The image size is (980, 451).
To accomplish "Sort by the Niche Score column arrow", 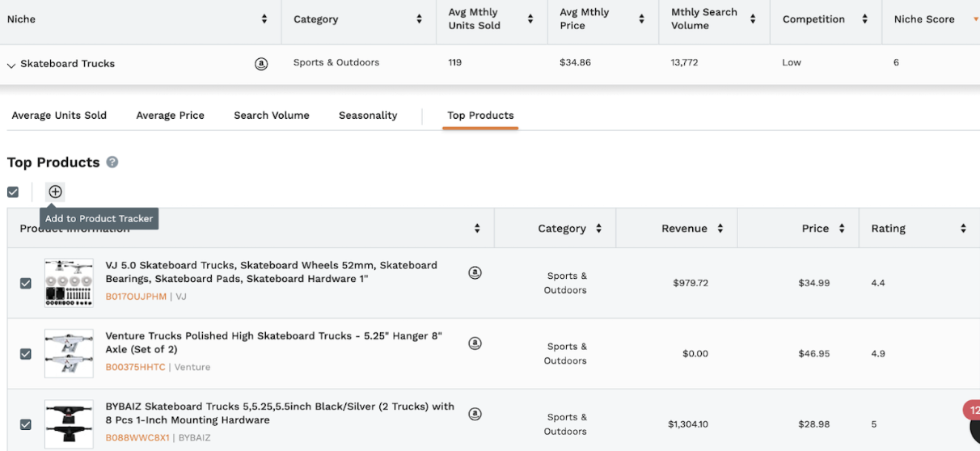I will coord(975,19).
